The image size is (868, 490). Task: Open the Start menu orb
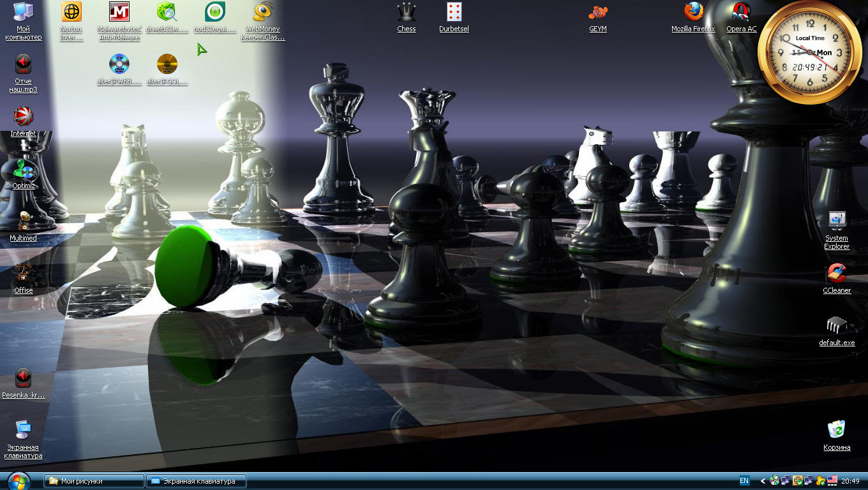[x=18, y=481]
